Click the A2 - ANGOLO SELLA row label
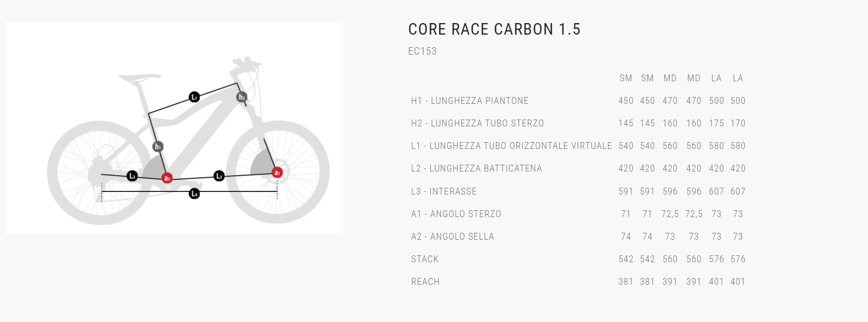Image resolution: width=868 pixels, height=322 pixels. point(452,237)
